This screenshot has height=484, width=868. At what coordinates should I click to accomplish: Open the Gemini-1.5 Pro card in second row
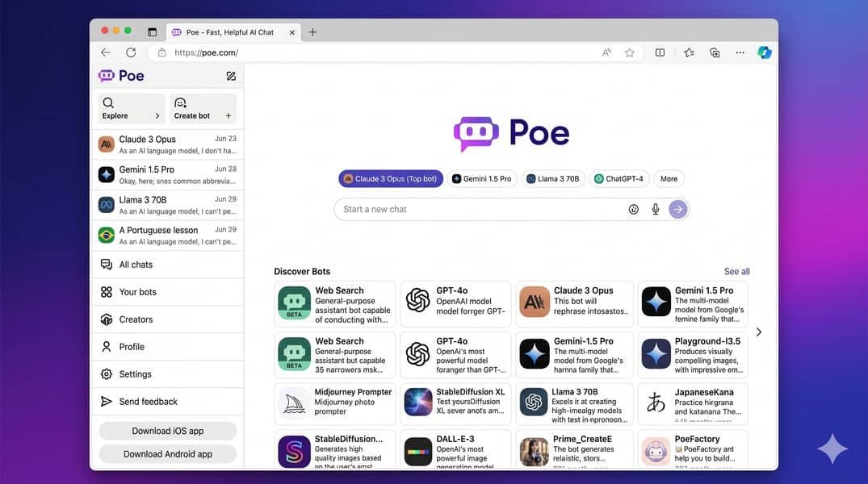574,355
